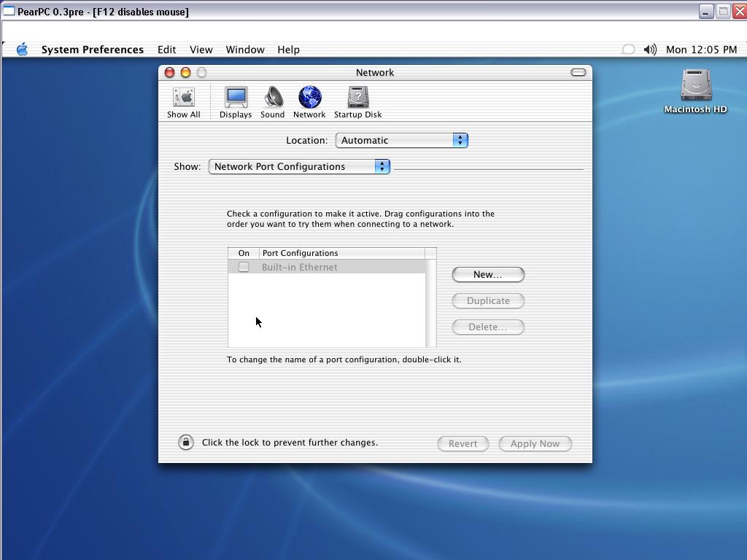Image resolution: width=747 pixels, height=560 pixels.
Task: Toggle the Network window toolbar pill button
Action: 578,72
